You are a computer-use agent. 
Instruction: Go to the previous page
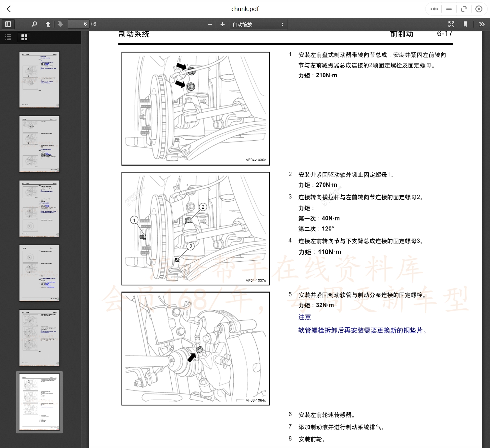click(x=48, y=24)
